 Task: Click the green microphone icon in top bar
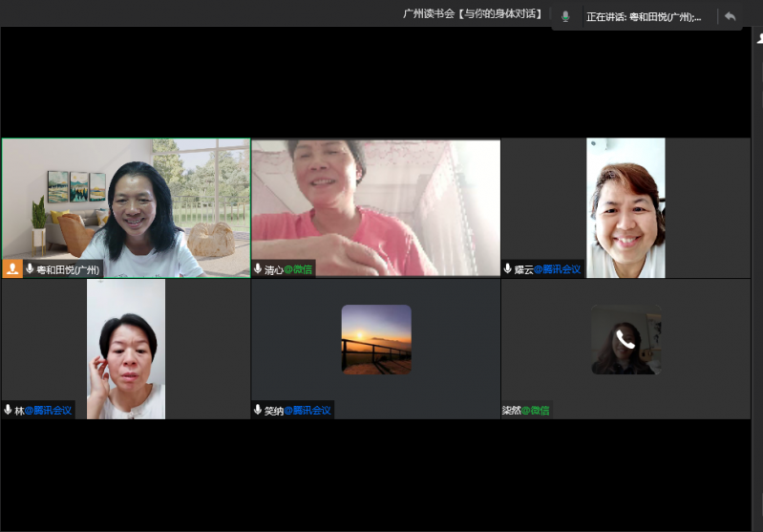[x=565, y=16]
